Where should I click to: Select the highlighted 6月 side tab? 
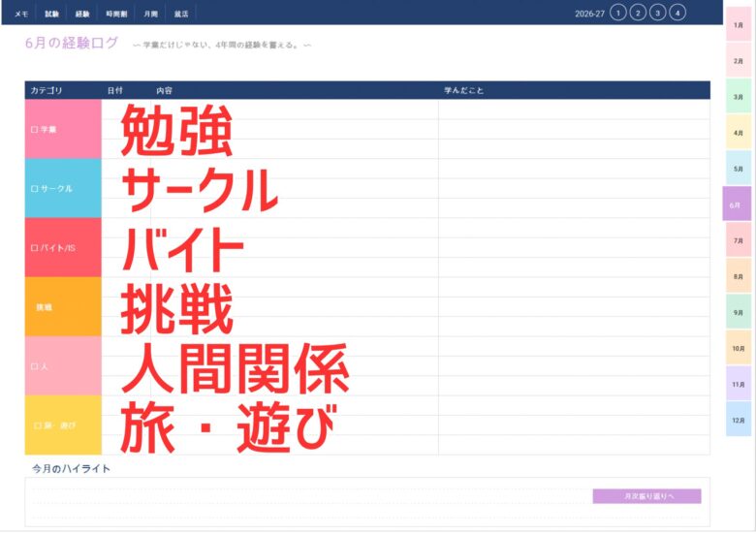(737, 204)
